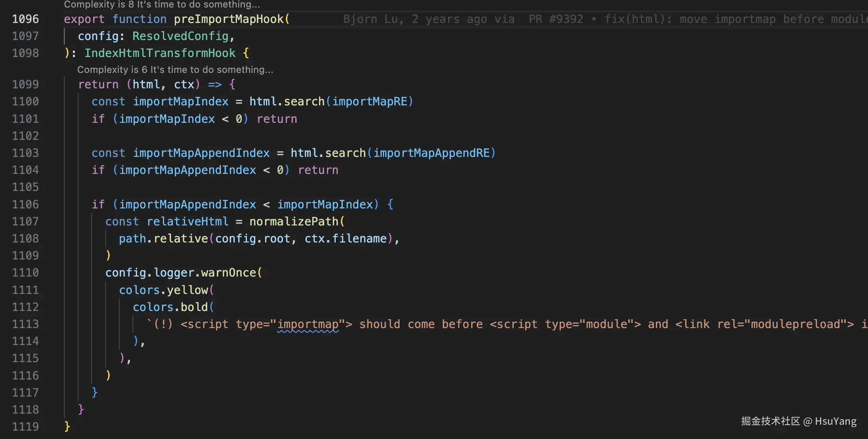Click ctx.filename on line 1108
Viewport: 868px width, 439px height.
[x=345, y=239]
